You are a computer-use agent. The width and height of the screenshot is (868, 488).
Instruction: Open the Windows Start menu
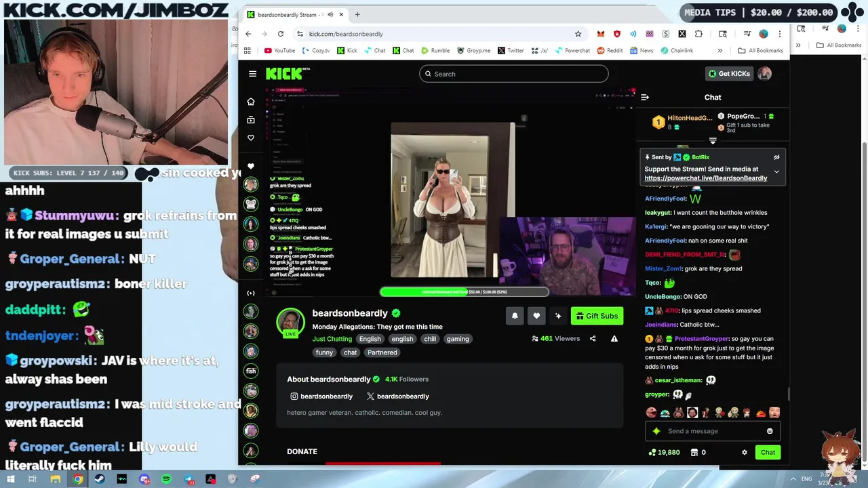(10, 479)
